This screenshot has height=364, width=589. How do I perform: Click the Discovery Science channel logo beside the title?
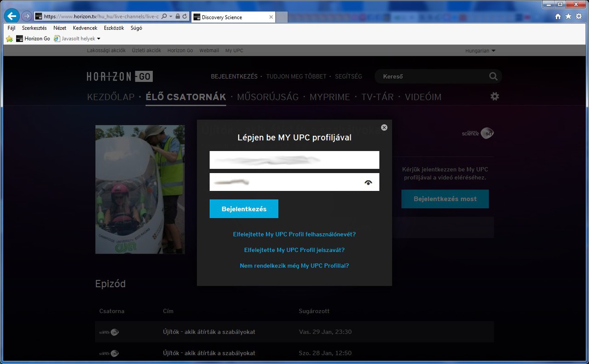(478, 133)
